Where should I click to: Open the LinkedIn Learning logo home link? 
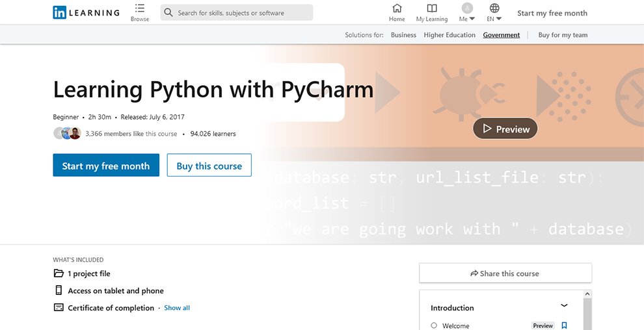coord(87,12)
